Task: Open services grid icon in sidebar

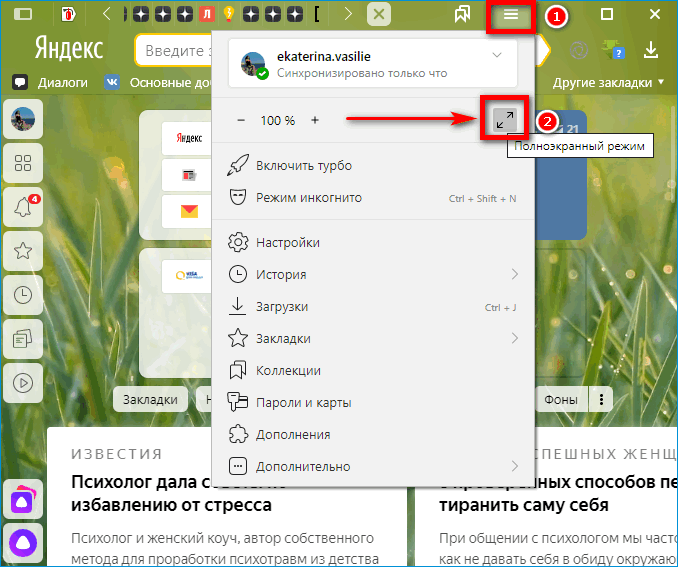Action: tap(23, 163)
